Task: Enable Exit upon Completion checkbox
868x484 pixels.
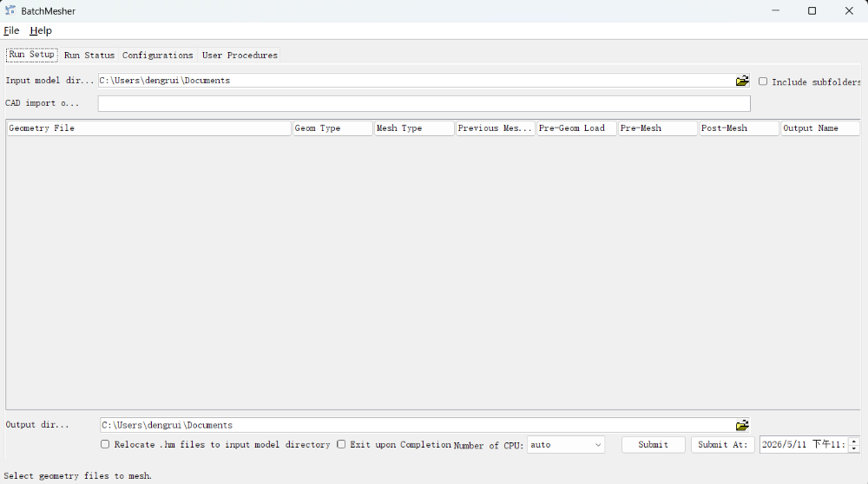Action: (341, 444)
